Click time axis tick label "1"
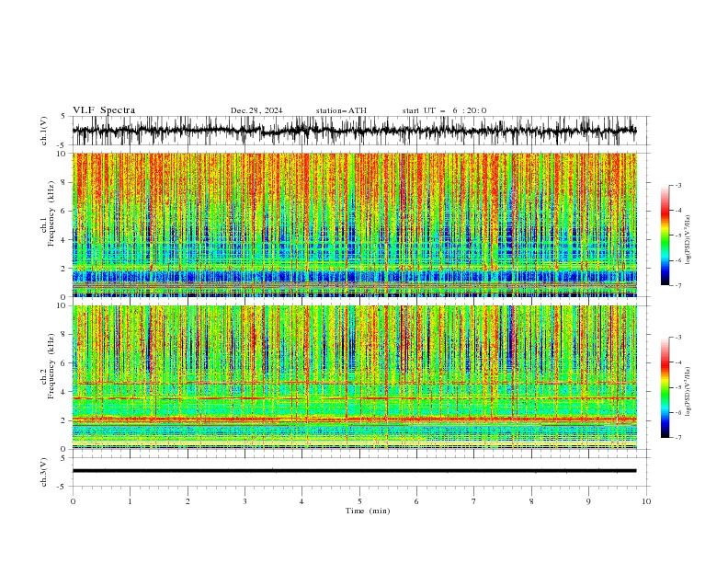Viewport: 728px width, 563px height. [x=130, y=501]
